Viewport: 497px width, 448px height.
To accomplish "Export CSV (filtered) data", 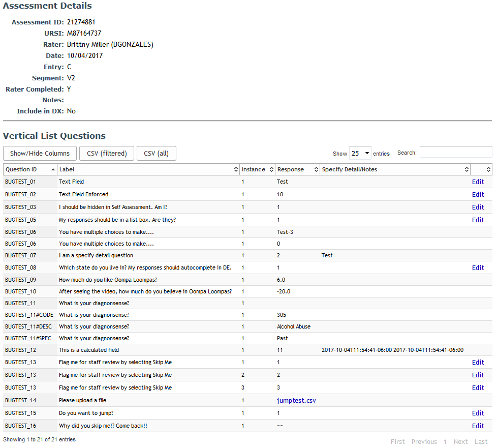I will point(107,153).
